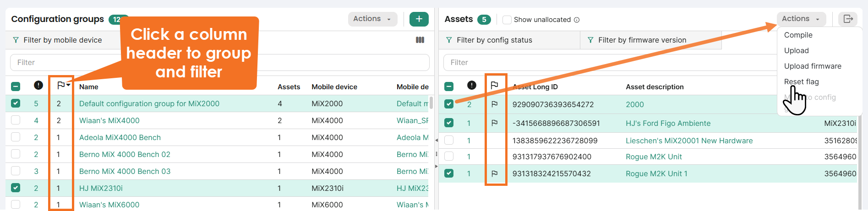Image resolution: width=868 pixels, height=211 pixels.
Task: Click the flag column header in Configuration groups
Action: (61, 85)
